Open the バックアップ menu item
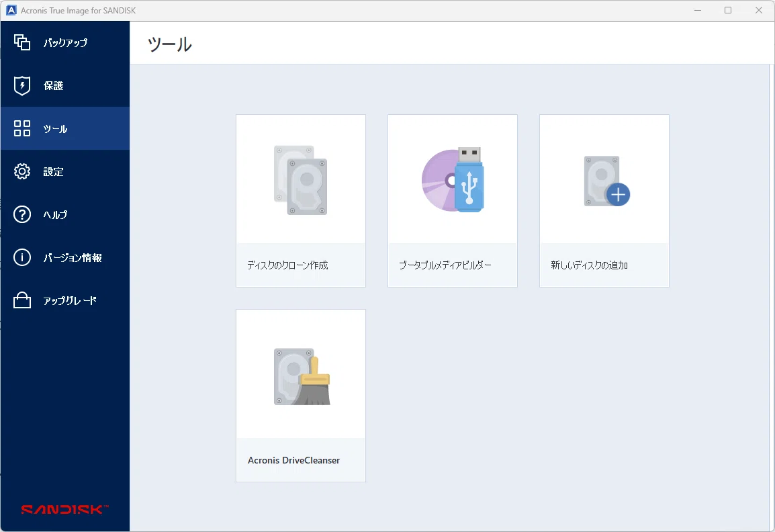This screenshot has height=532, width=775. coord(65,42)
